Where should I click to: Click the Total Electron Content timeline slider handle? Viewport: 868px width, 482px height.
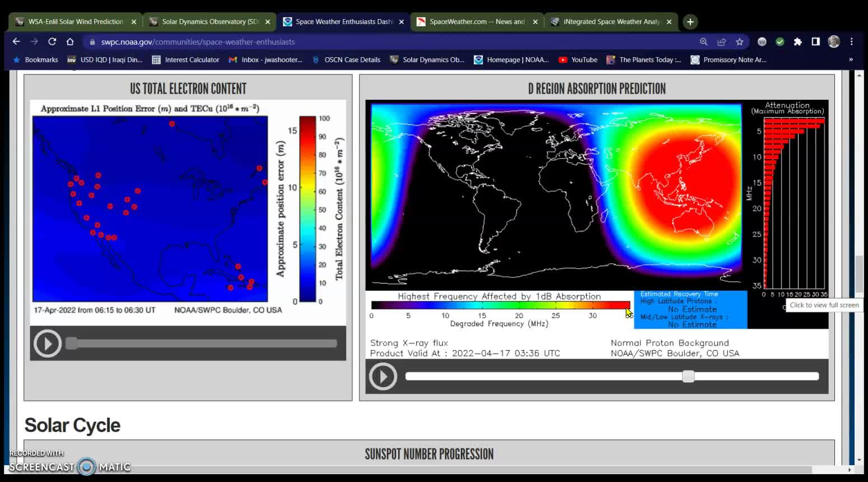[x=71, y=343]
